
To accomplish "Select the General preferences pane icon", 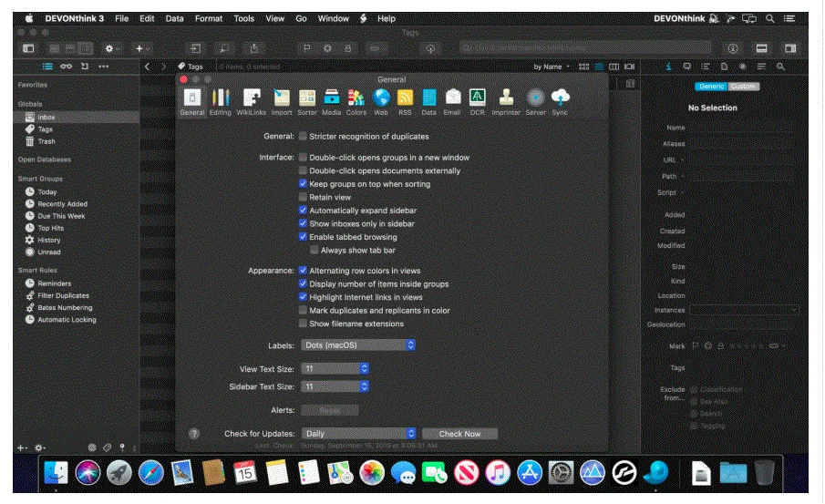I will (x=192, y=101).
